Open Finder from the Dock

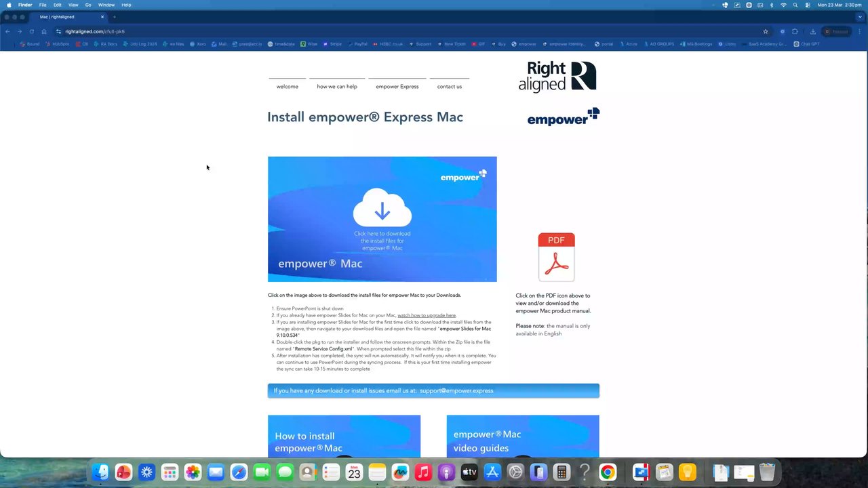(x=100, y=472)
